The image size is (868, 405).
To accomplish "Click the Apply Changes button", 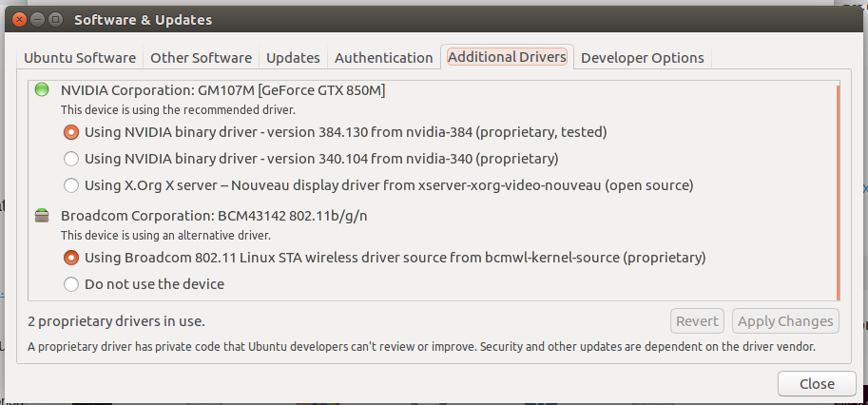I will [785, 321].
